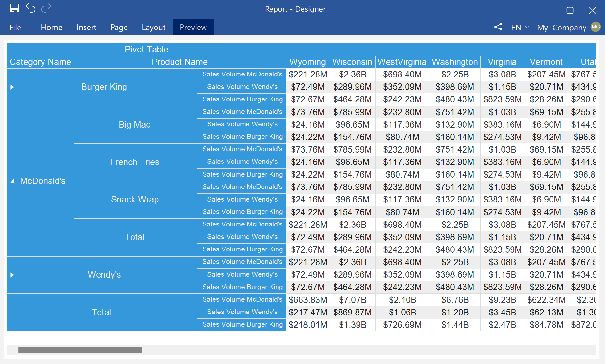Expand the Wendy's category row
605x364 pixels.
[12, 275]
